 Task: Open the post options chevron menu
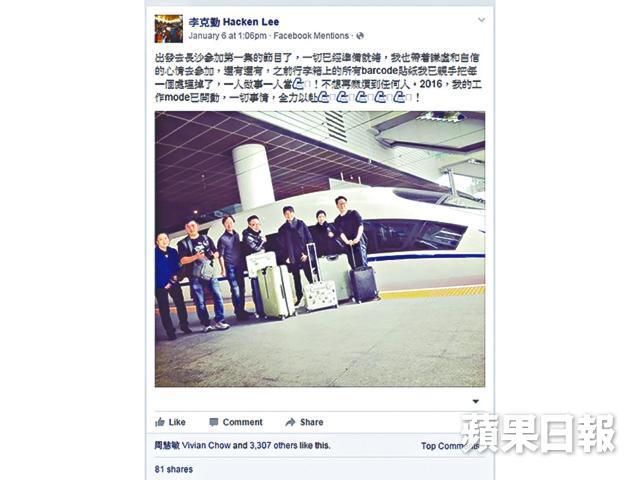coord(482,20)
